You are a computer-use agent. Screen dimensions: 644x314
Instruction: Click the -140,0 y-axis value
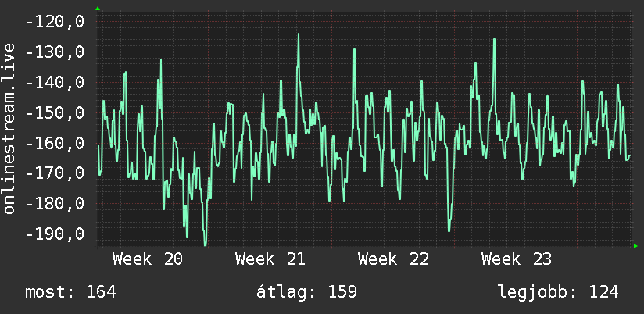55,83
